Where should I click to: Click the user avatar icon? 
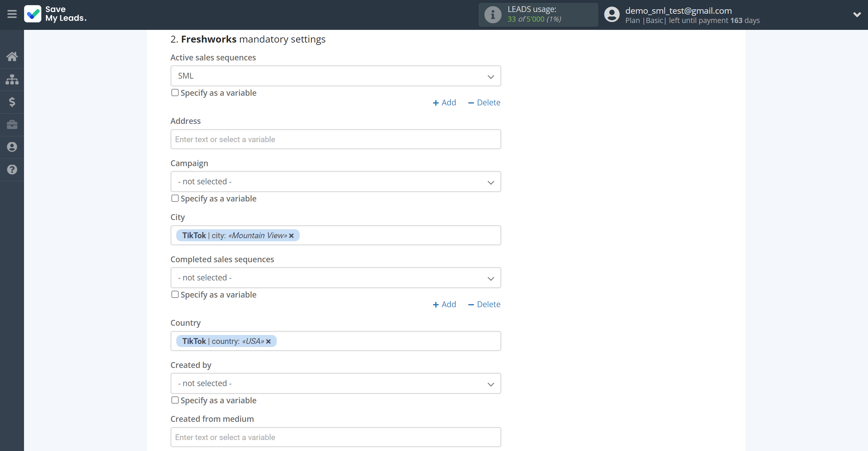[x=612, y=15]
